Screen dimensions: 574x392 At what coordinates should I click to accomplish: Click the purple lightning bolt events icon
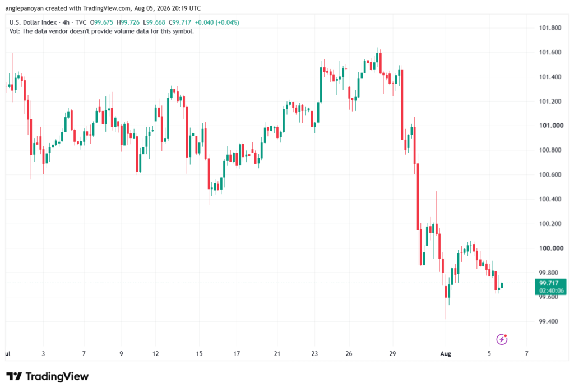pos(502,339)
